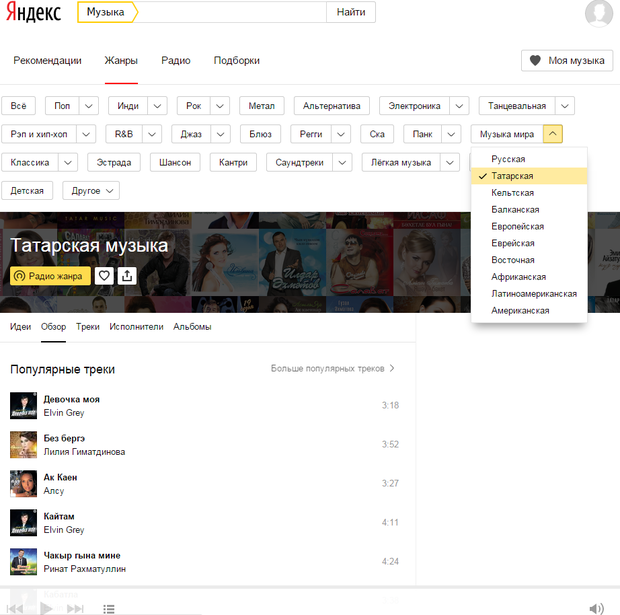
Task: Open the playback queue list icon
Action: (109, 608)
